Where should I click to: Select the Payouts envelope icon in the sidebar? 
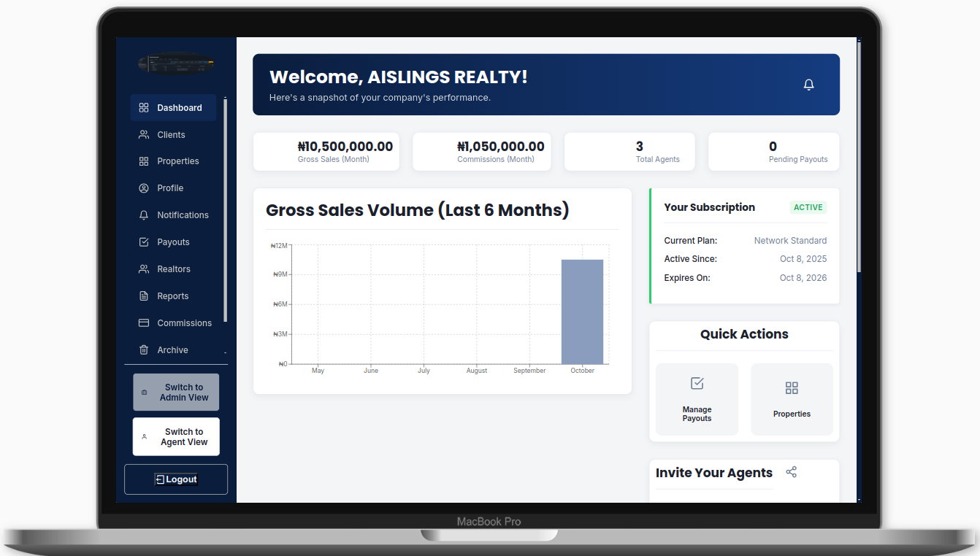click(143, 242)
